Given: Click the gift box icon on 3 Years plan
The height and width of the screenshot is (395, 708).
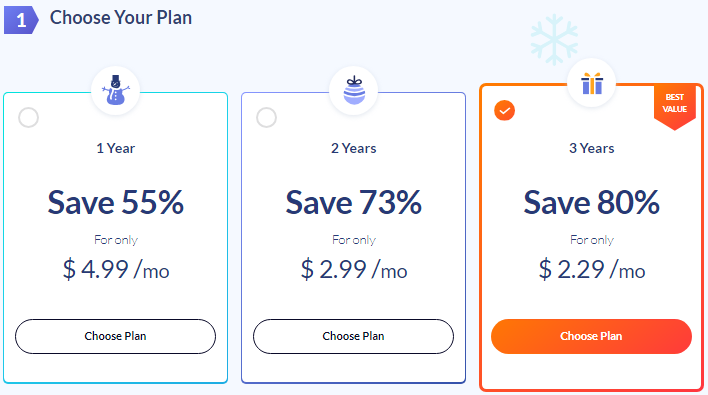Looking at the screenshot, I should coord(592,84).
